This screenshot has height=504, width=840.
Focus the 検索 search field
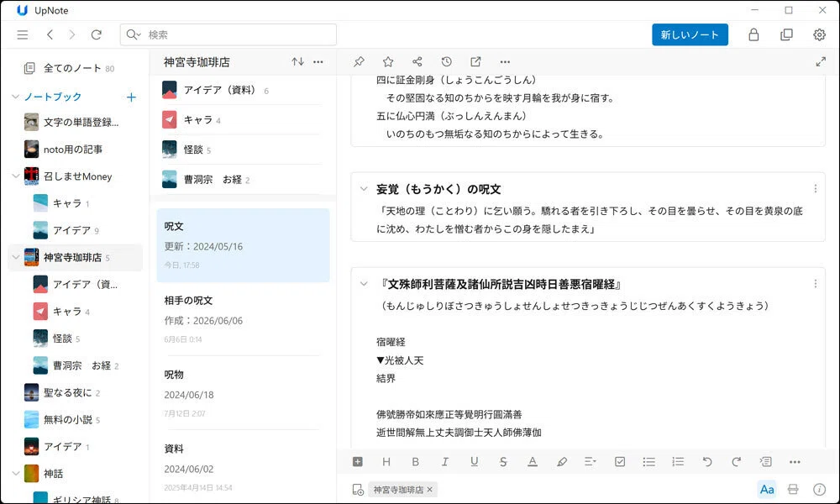click(x=228, y=34)
